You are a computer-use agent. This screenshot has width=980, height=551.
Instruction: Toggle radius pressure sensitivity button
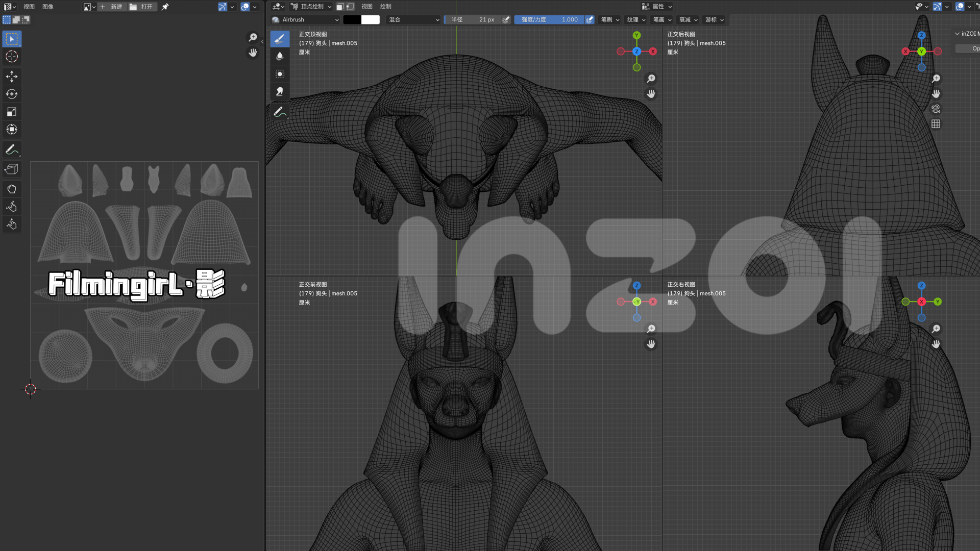tap(506, 20)
